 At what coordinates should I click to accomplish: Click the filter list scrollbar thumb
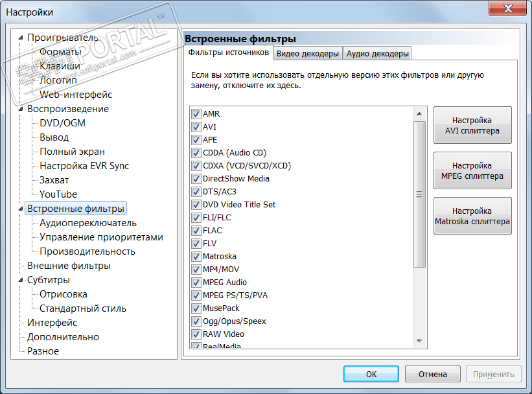point(419,194)
